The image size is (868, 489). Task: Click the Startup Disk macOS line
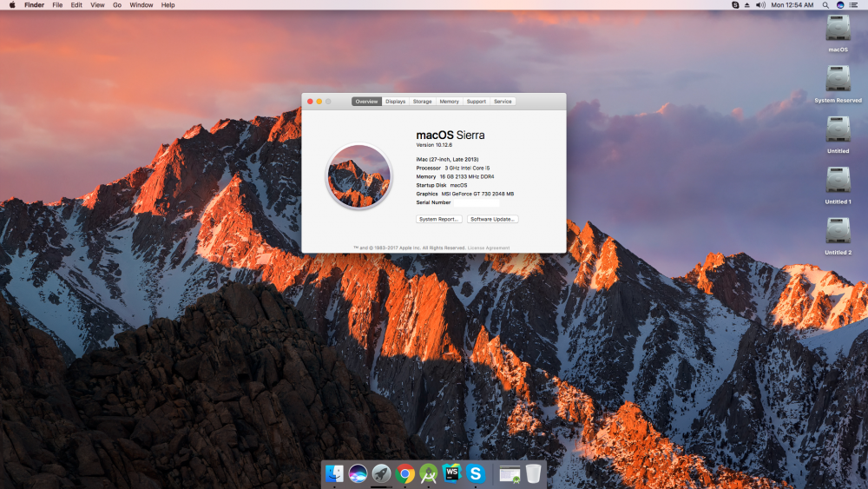pos(442,186)
